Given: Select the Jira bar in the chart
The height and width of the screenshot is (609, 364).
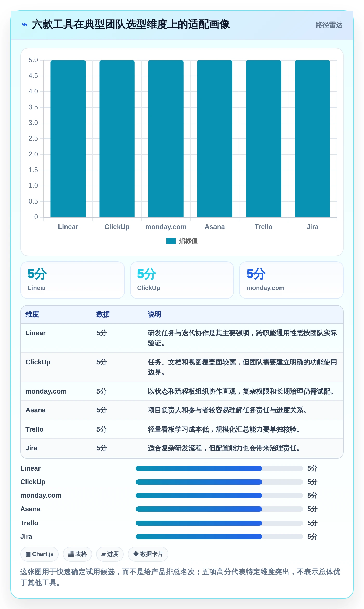Looking at the screenshot, I should tap(313, 139).
